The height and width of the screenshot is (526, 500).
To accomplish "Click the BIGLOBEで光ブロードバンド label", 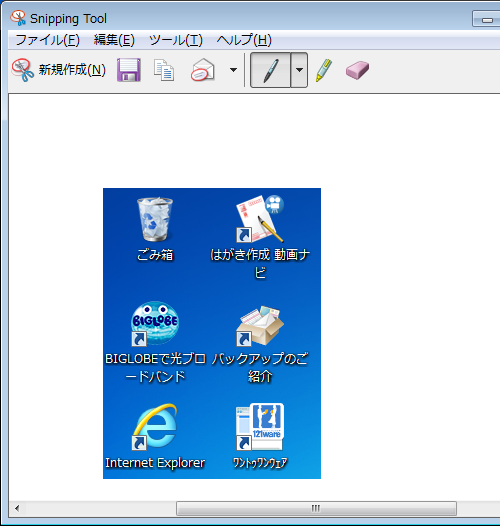I will (155, 368).
